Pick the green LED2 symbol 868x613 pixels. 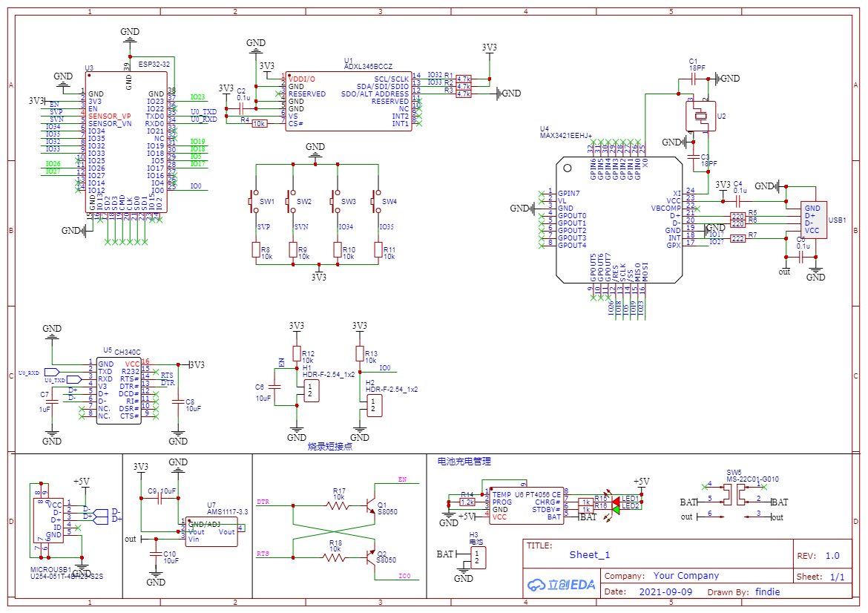coord(615,508)
